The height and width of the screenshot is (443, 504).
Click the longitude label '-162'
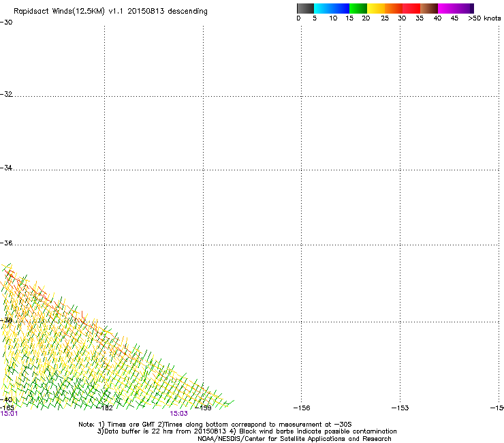pyautogui.click(x=105, y=408)
